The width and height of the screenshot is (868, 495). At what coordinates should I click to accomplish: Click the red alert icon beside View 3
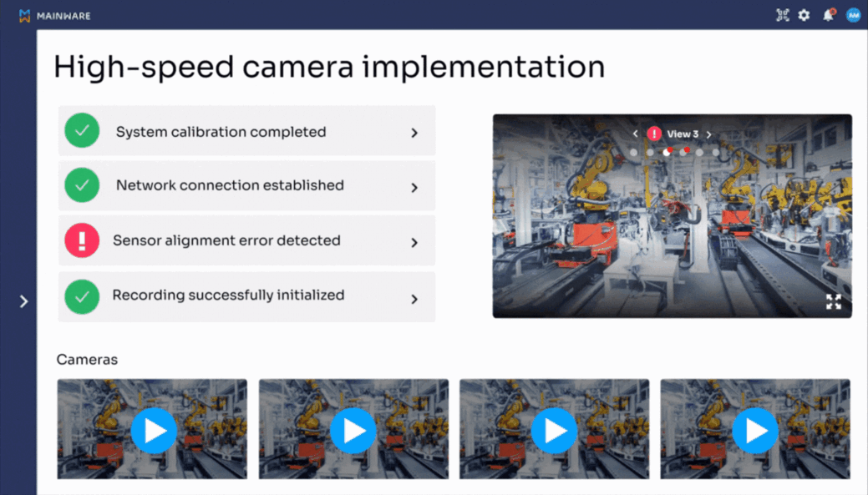[654, 134]
